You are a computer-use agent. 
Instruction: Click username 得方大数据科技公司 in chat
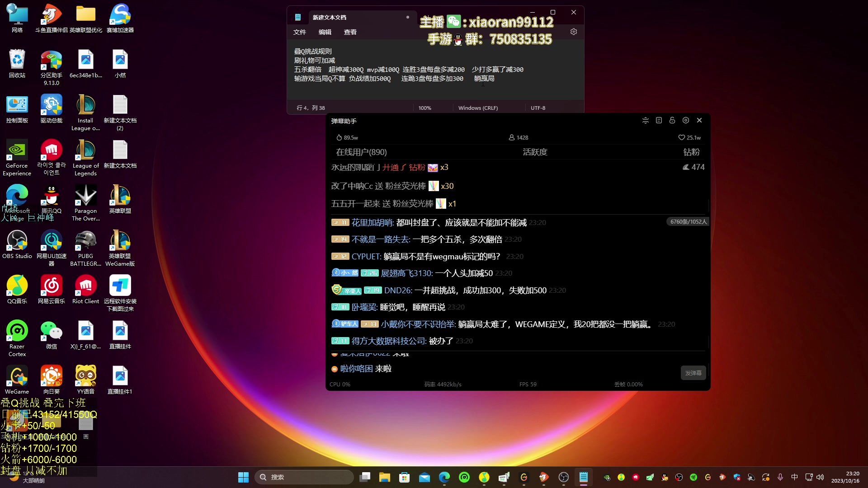point(389,341)
